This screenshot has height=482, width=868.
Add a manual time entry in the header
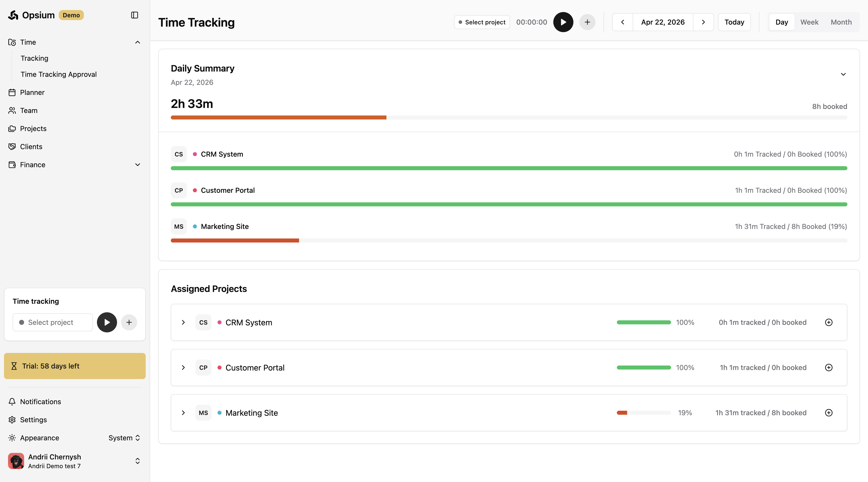click(587, 22)
